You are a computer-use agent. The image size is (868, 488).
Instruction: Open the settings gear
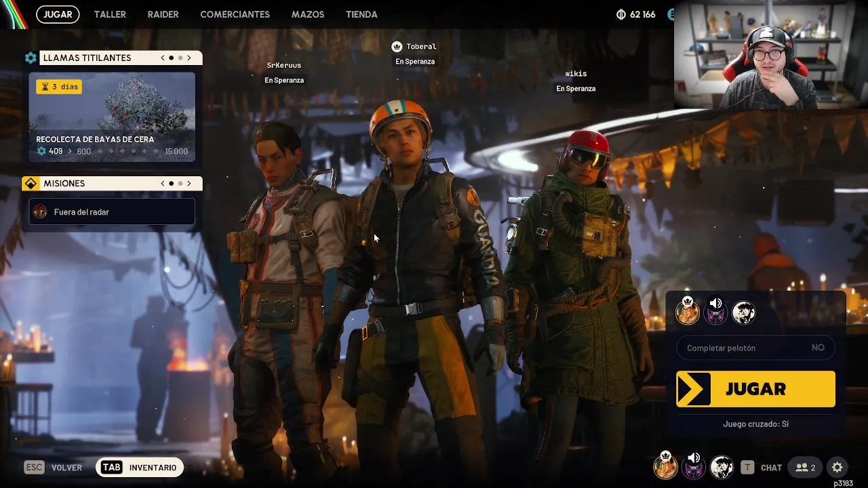coord(837,467)
